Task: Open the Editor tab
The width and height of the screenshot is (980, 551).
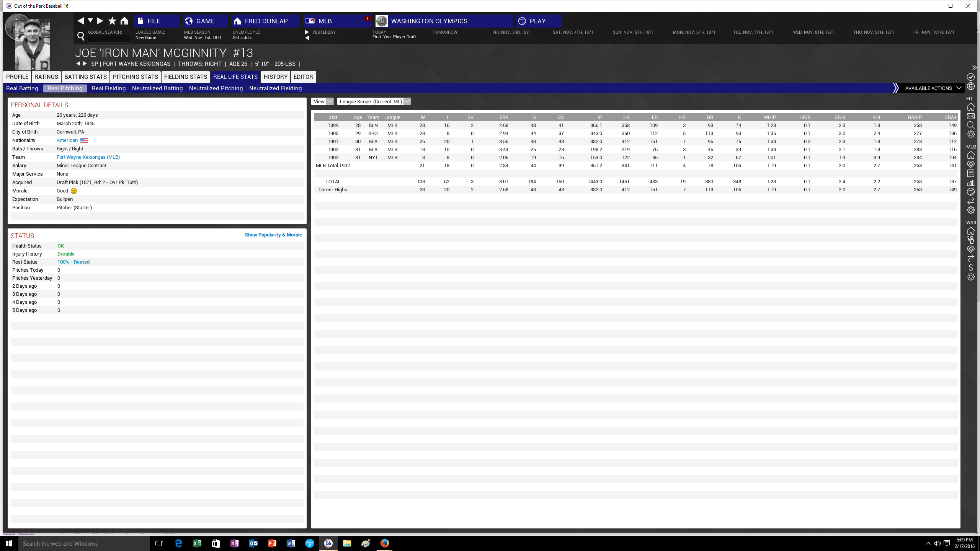Action: (x=303, y=77)
